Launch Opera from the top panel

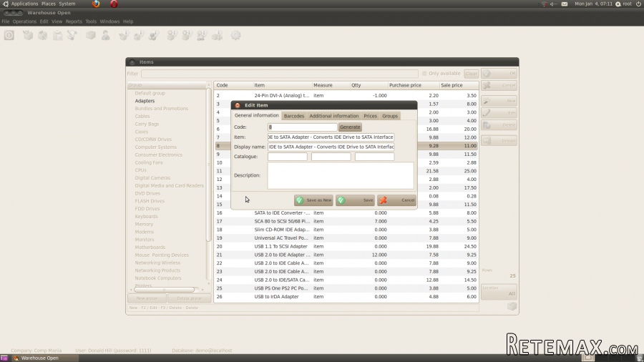114,4
